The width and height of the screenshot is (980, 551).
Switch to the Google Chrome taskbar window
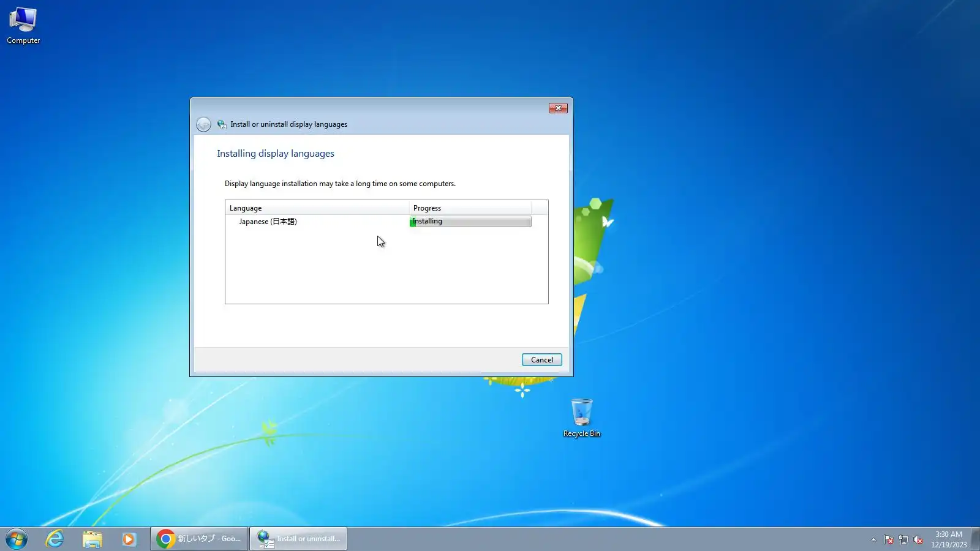(199, 539)
